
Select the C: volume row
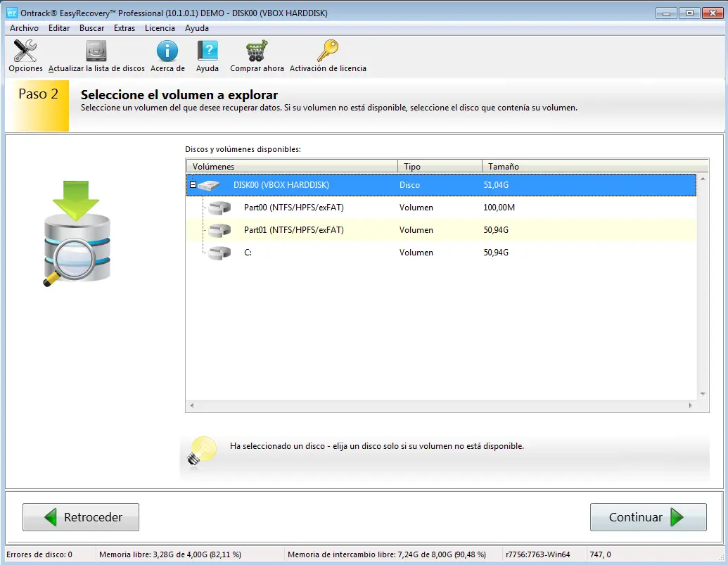click(x=441, y=253)
